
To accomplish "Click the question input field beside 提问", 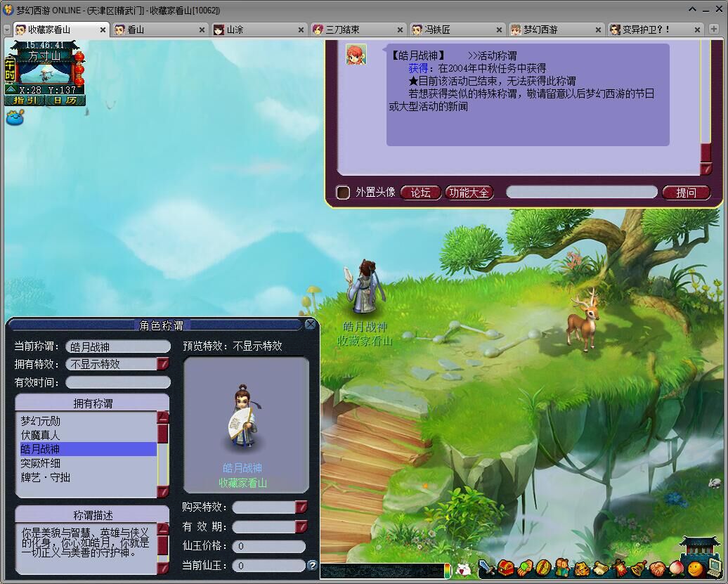I will 581,192.
